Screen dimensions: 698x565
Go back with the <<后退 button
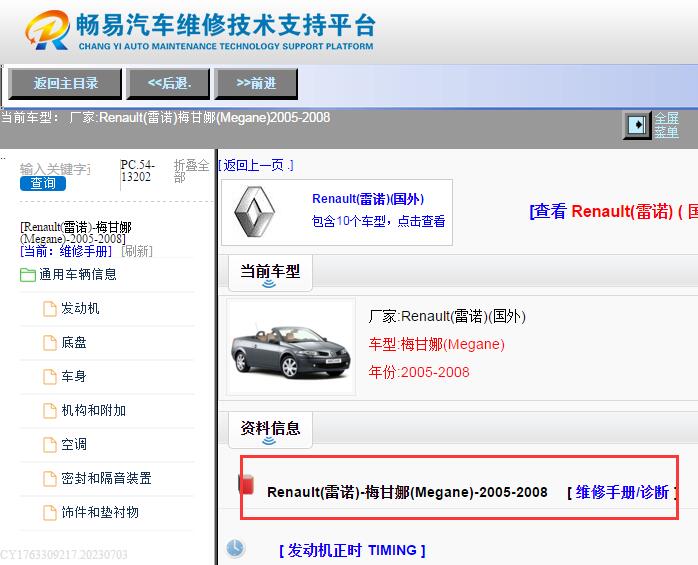168,84
